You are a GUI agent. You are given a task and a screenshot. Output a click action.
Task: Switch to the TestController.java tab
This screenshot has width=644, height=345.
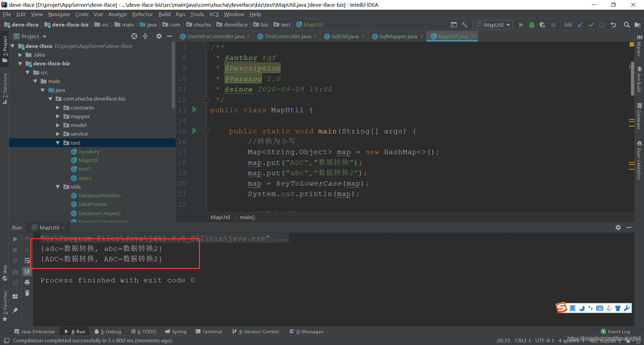pos(287,36)
